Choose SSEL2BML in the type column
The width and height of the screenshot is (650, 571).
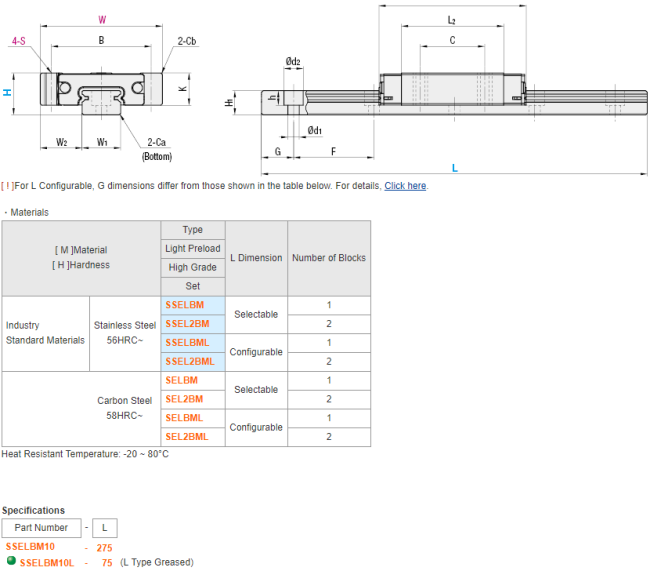(x=190, y=361)
